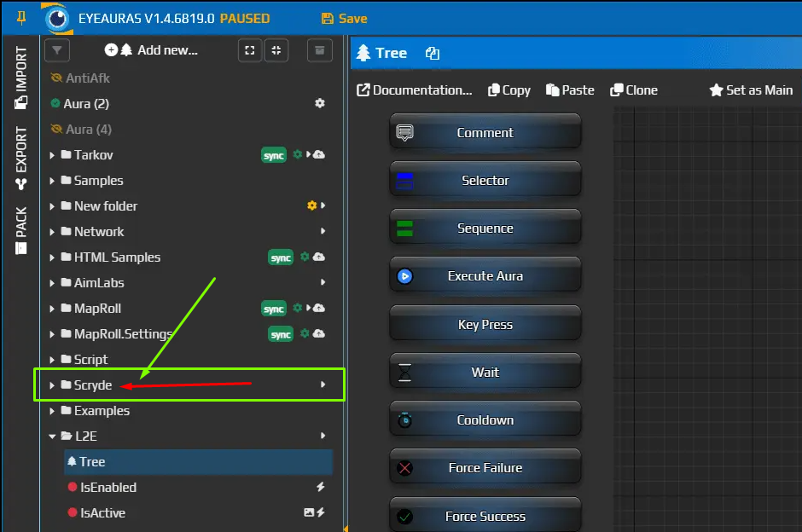This screenshot has width=802, height=532.
Task: Collapse the L2E folder
Action: 53,437
